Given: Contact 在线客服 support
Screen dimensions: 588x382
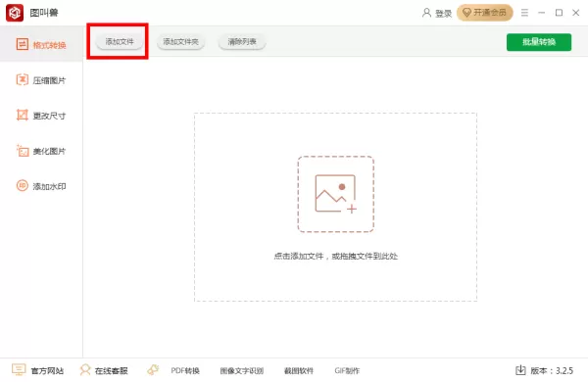Looking at the screenshot, I should click(x=104, y=370).
